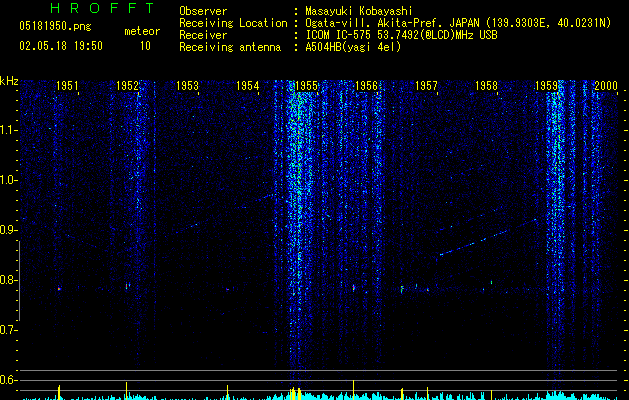
Task: Click the Observer field label
Action: pos(203,11)
